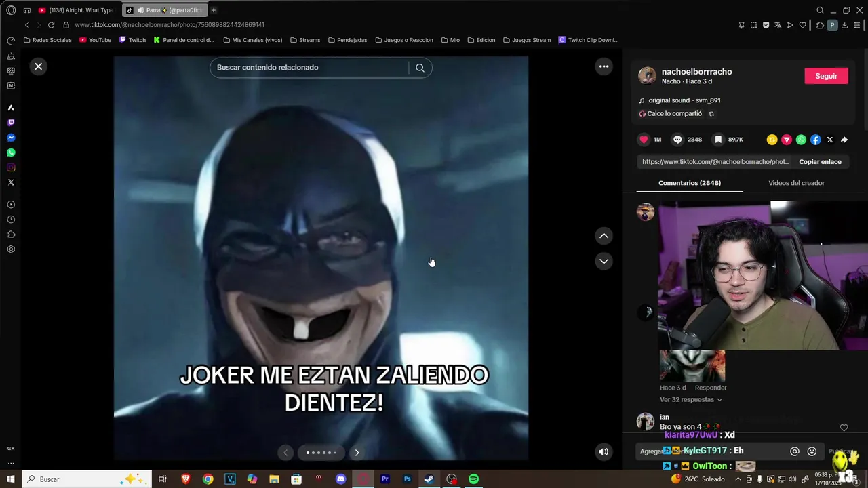Open Pendejadas bookmarks folder
The image size is (868, 488).
coord(347,40)
